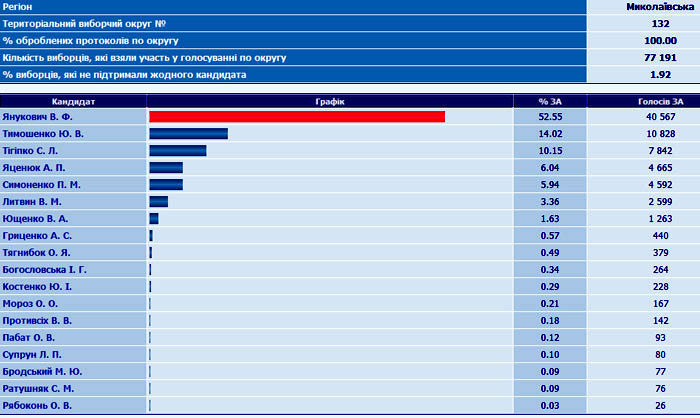Click the voter turnout value 77 191
Screen dimensions: 700x418
[659, 57]
